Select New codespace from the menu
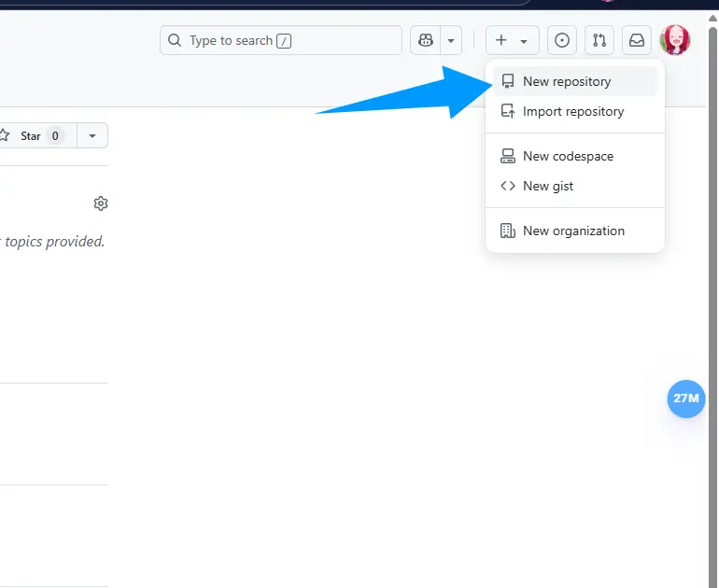Image resolution: width=719 pixels, height=588 pixels. 568,156
